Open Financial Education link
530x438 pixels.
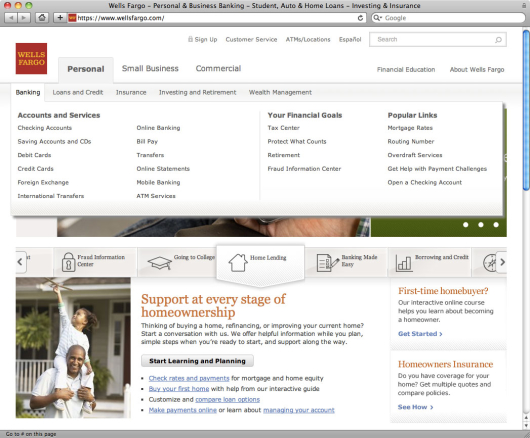[406, 70]
